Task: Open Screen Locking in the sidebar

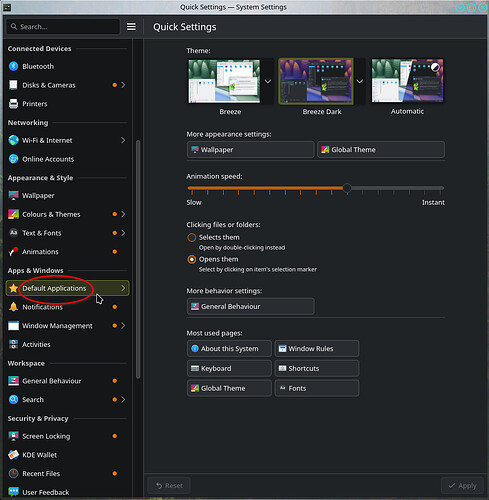Action: (x=67, y=436)
